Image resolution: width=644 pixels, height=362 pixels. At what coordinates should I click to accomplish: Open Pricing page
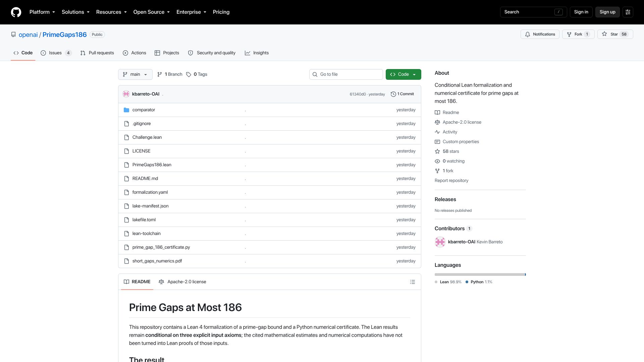221,12
